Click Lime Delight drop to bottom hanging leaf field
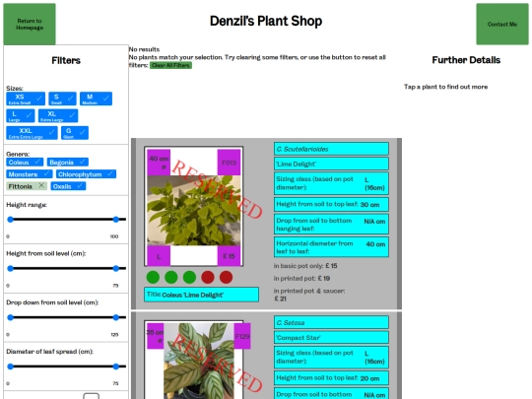 331,225
